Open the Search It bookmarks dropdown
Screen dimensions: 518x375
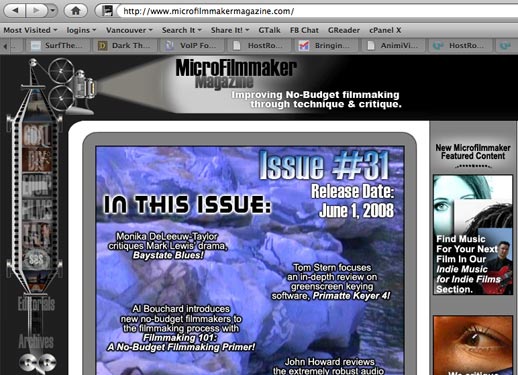[182, 30]
